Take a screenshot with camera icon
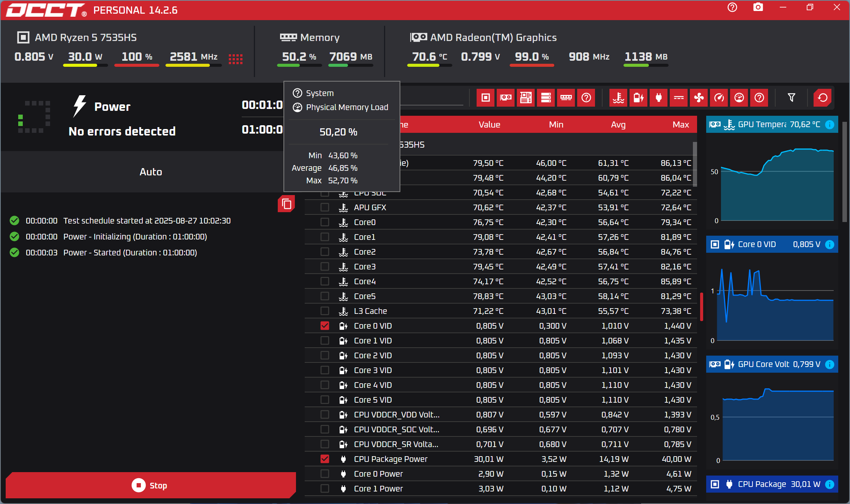Image resolution: width=850 pixels, height=504 pixels. [758, 7]
